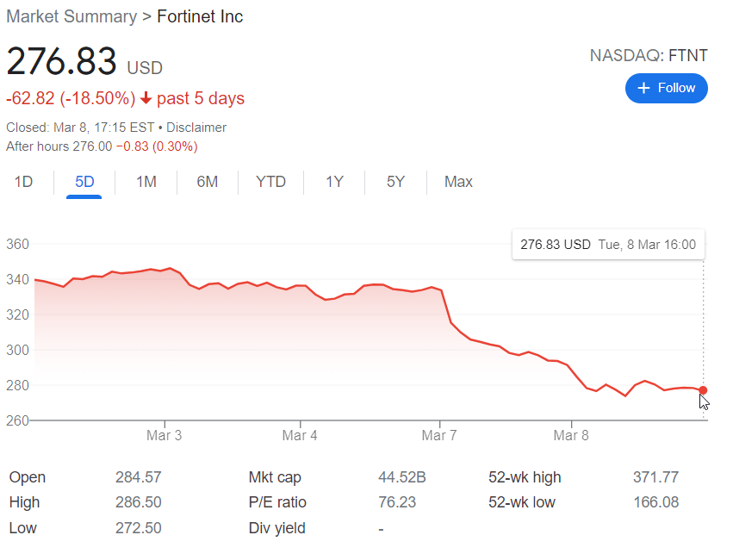Open the Max chart range
Image resolution: width=733 pixels, height=560 pixels.
pyautogui.click(x=458, y=182)
